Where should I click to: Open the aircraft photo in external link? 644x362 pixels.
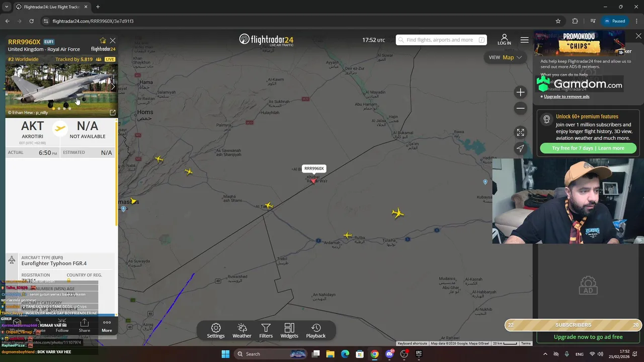113,113
